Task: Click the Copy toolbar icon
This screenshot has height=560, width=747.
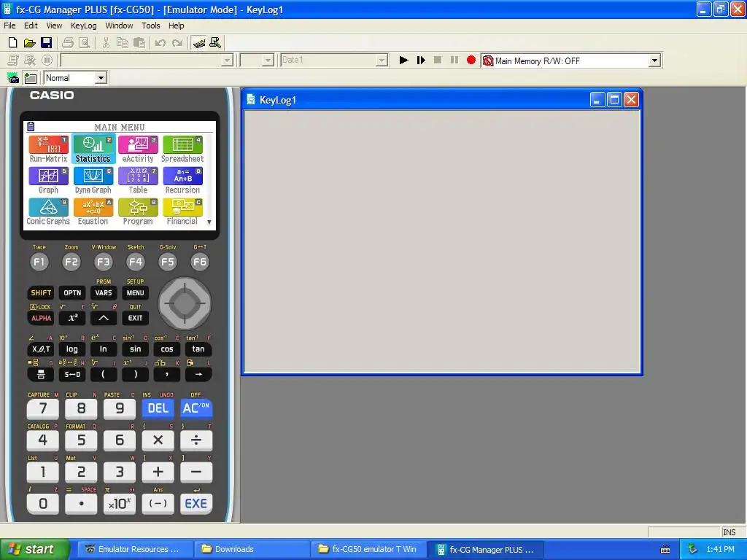Action: click(123, 43)
